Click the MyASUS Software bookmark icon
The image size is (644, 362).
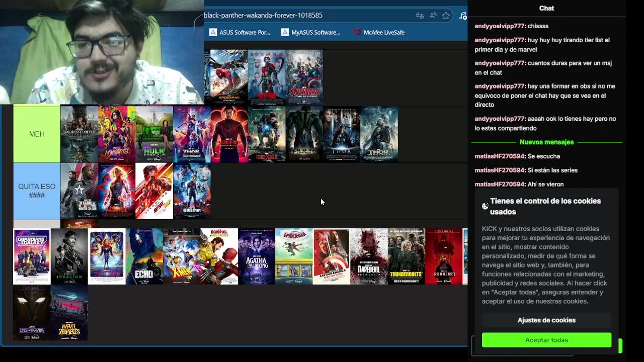click(285, 32)
